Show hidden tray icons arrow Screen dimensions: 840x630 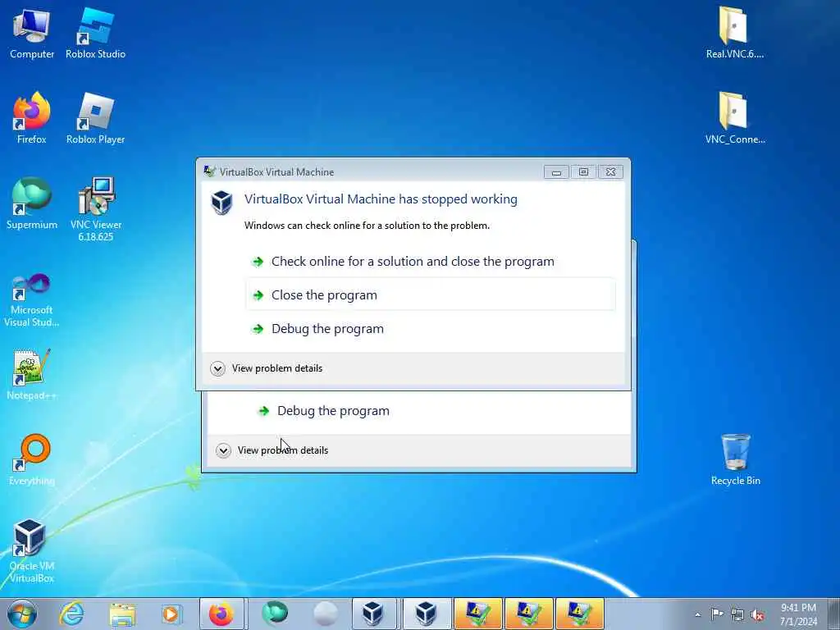click(697, 614)
